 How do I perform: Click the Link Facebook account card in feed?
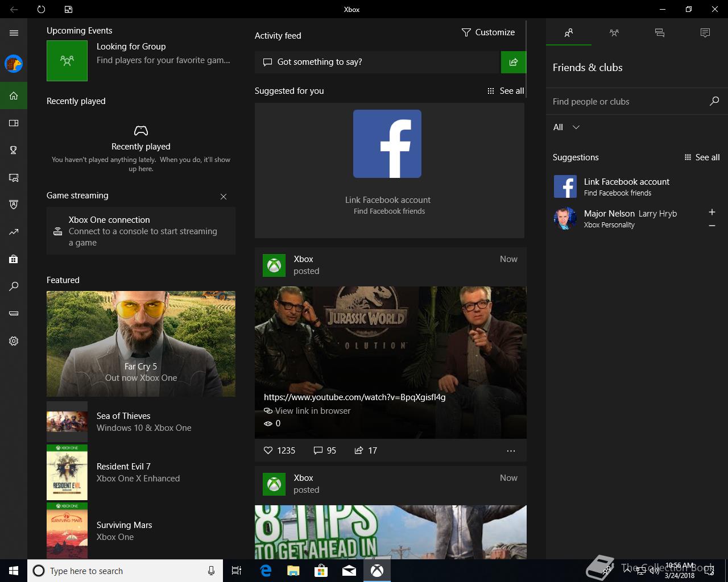pos(390,171)
